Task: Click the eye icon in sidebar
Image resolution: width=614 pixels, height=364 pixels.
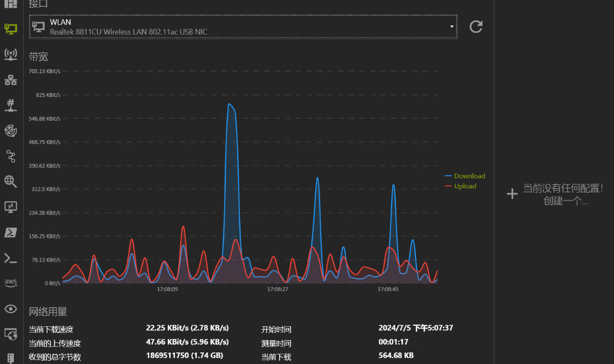Action: coord(11,309)
